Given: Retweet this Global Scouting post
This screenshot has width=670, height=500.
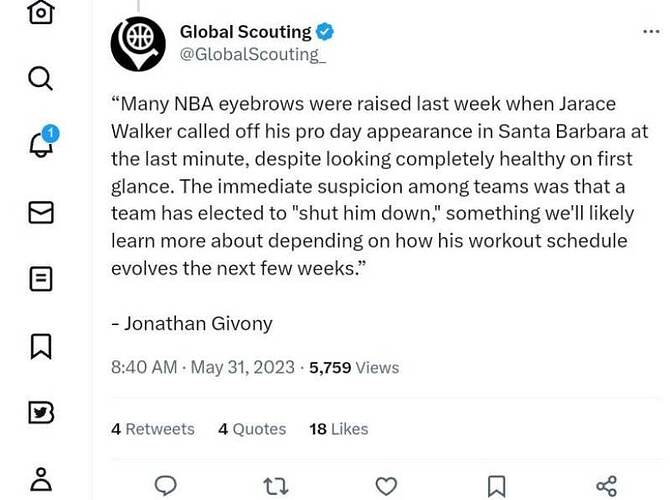Looking at the screenshot, I should point(276,486).
